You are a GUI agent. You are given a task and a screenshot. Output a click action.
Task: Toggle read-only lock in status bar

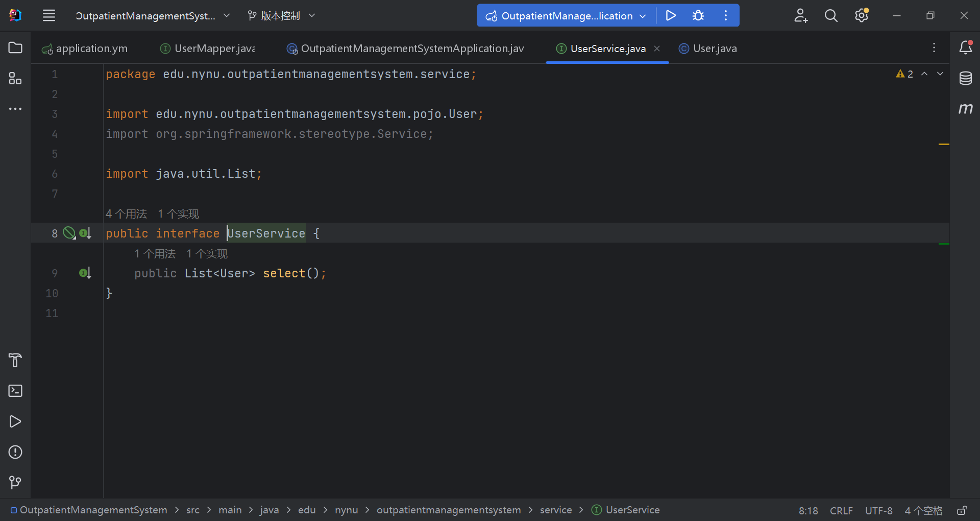click(x=962, y=510)
